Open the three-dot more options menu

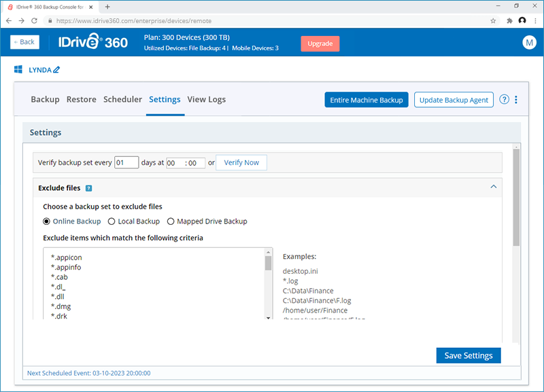tap(516, 100)
